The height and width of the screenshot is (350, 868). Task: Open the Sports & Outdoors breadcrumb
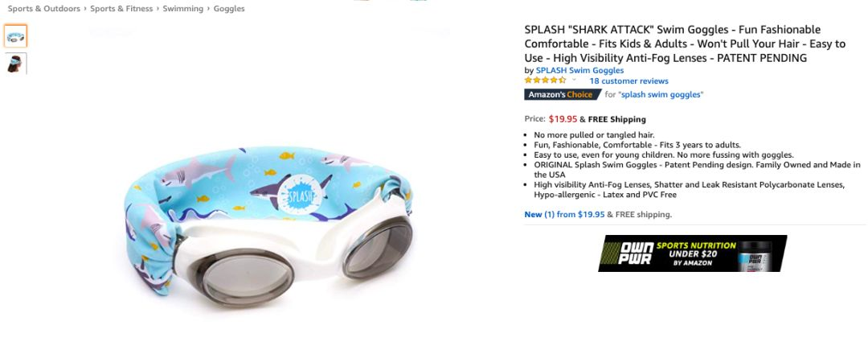pyautogui.click(x=43, y=9)
